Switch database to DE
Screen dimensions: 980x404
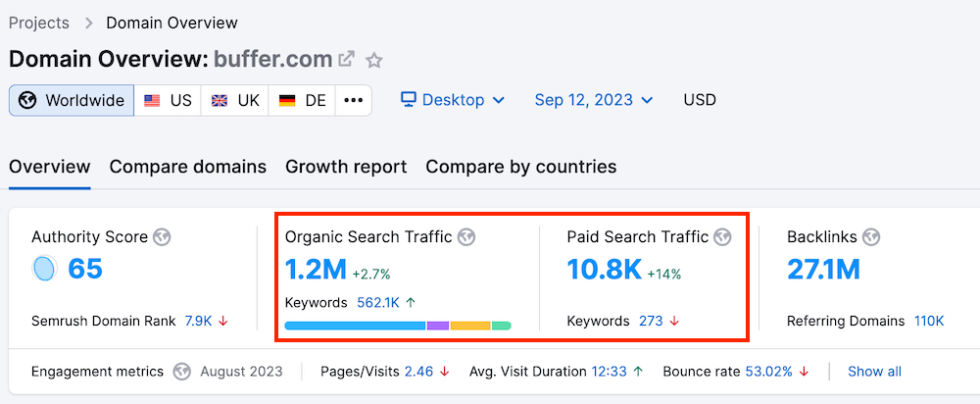[x=302, y=100]
